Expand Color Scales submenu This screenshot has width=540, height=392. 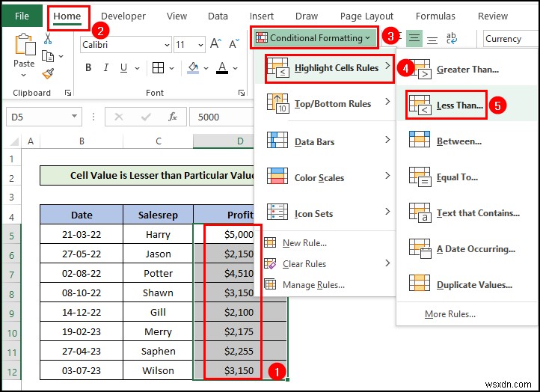point(326,177)
